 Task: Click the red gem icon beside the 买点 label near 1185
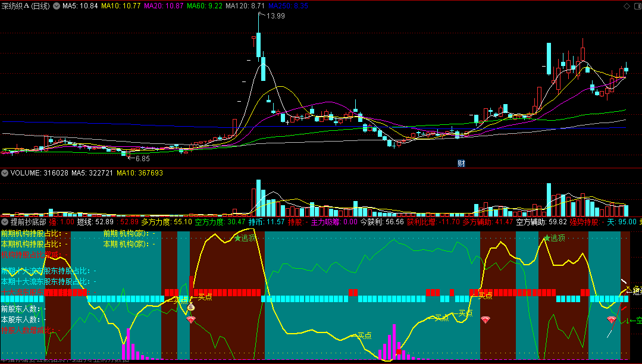pos(486,319)
